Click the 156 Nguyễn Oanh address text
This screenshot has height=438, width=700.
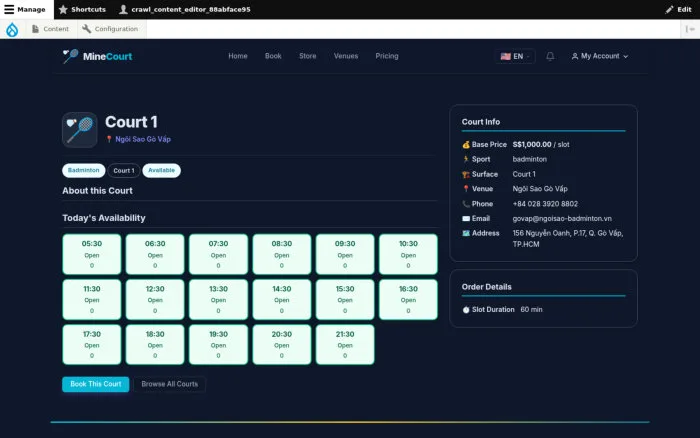point(568,239)
